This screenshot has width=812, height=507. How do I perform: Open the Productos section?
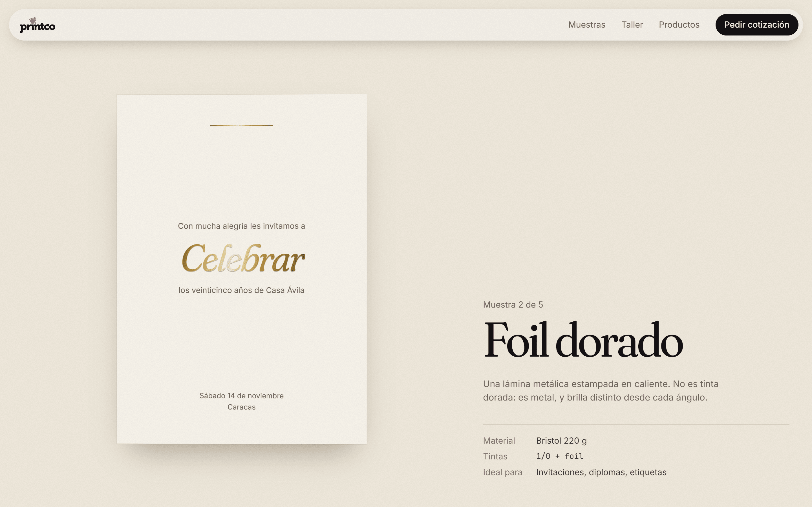click(x=679, y=25)
